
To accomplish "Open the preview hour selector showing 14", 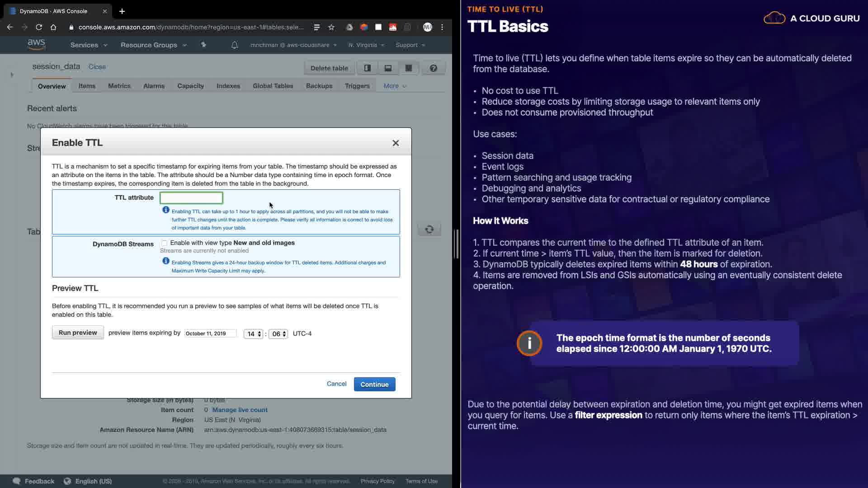I will tap(253, 334).
